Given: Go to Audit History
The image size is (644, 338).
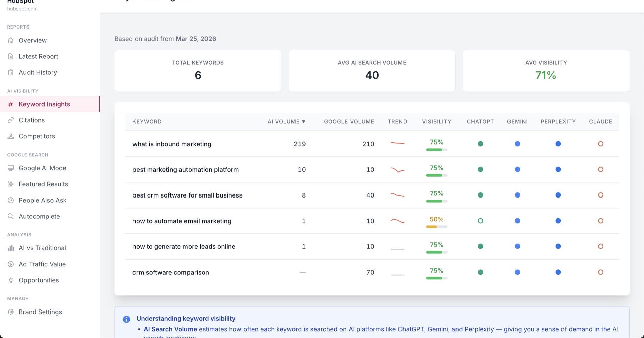Looking at the screenshot, I should (50, 72).
